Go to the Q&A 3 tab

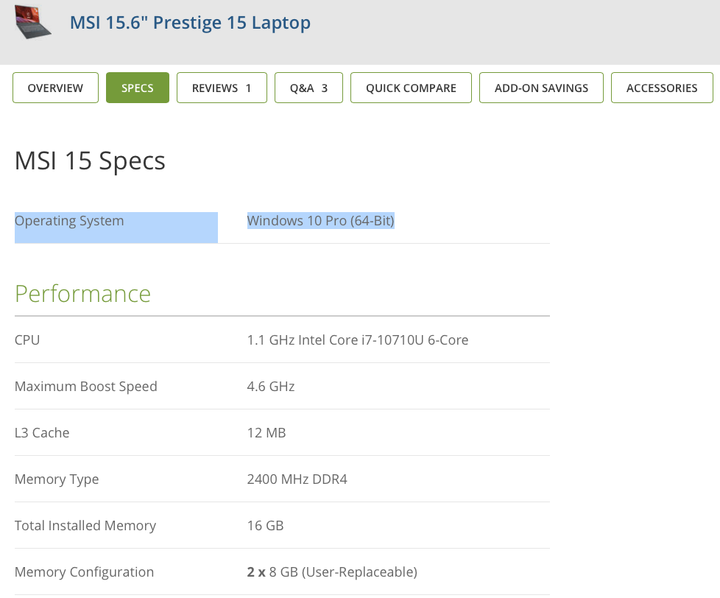(x=309, y=88)
